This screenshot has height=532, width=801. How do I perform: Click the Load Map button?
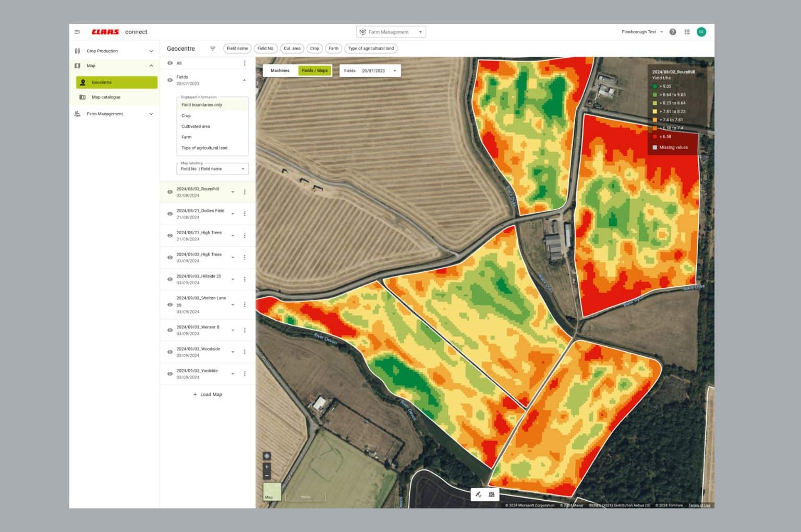tap(208, 394)
